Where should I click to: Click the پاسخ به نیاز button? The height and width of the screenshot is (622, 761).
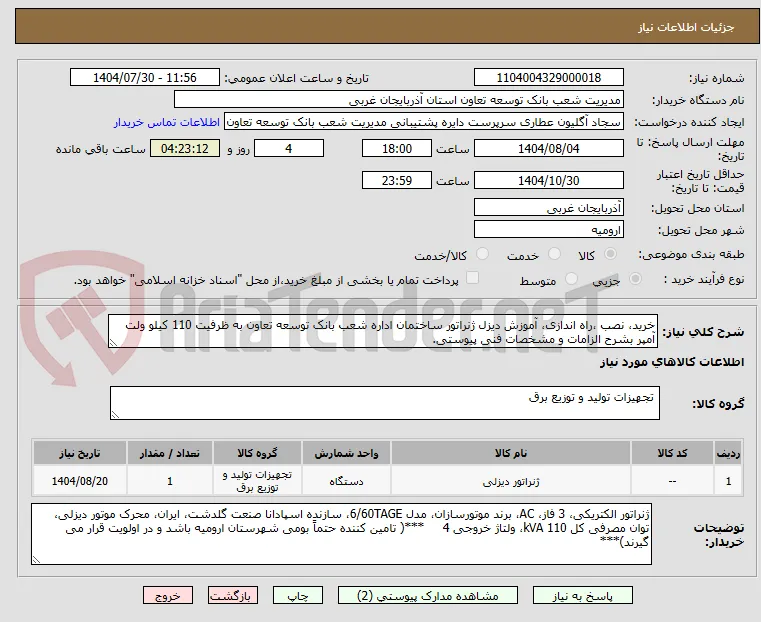click(x=582, y=596)
